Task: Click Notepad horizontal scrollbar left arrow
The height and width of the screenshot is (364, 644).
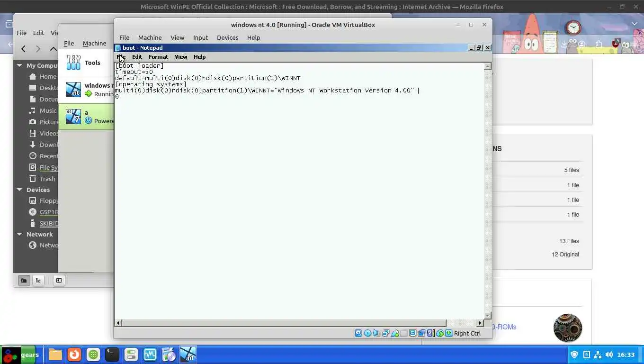Action: point(118,323)
